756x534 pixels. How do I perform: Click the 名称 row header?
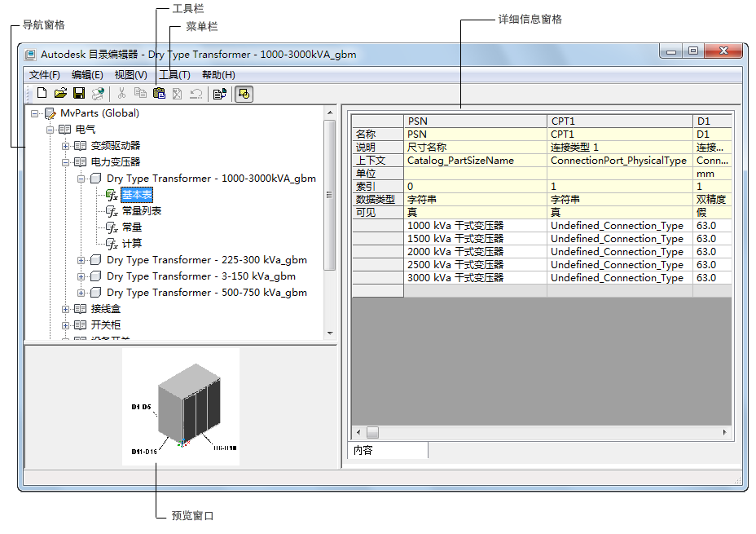coord(377,134)
